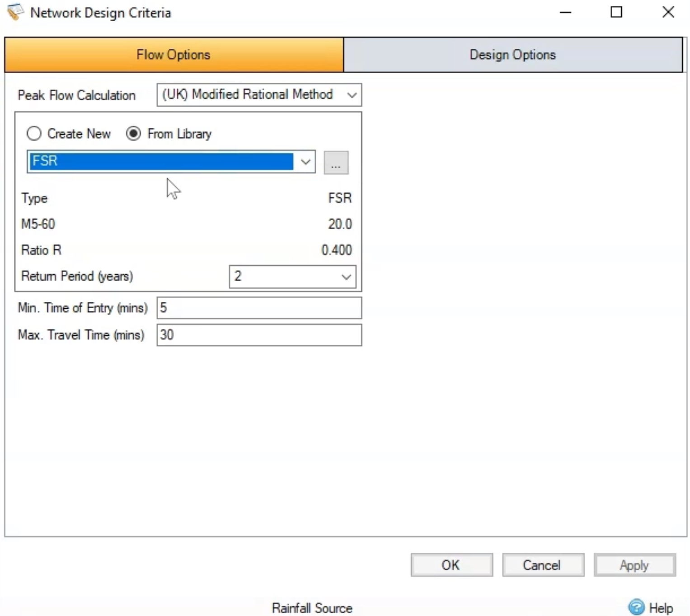Screen dimensions: 690x616
Task: Click the Cancel button
Action: tap(543, 565)
